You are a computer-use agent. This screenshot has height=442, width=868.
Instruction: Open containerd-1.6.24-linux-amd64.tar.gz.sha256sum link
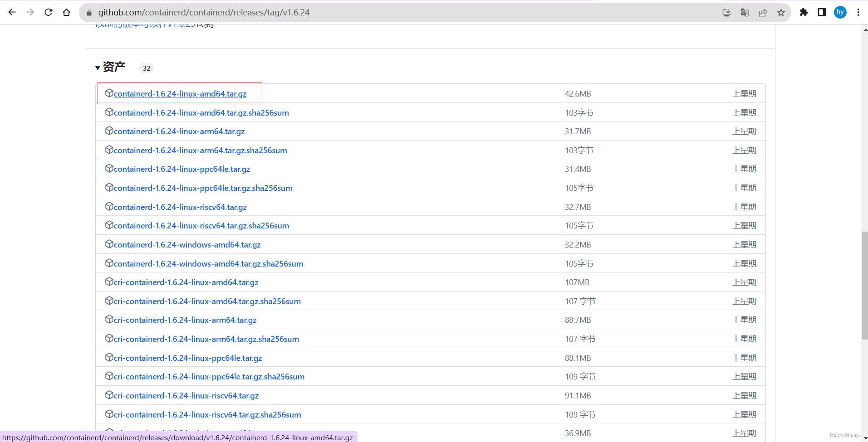201,113
